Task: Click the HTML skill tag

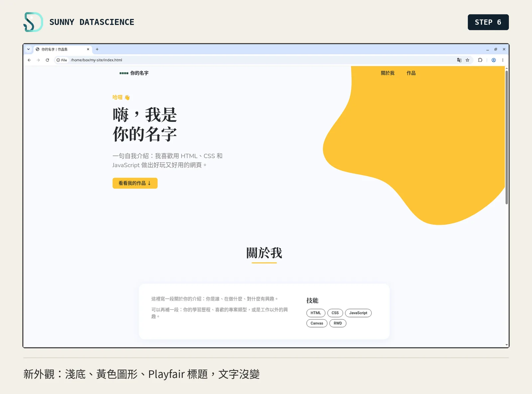Action: point(316,313)
